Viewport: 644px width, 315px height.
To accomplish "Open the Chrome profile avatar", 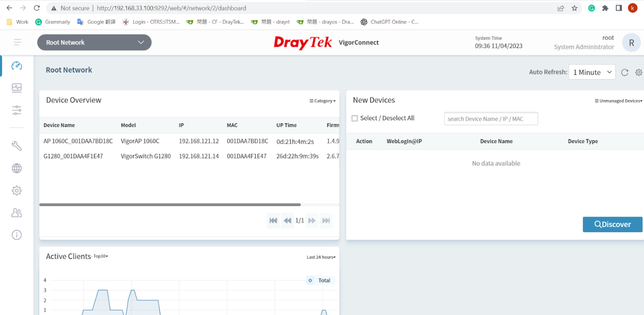I will point(633,8).
